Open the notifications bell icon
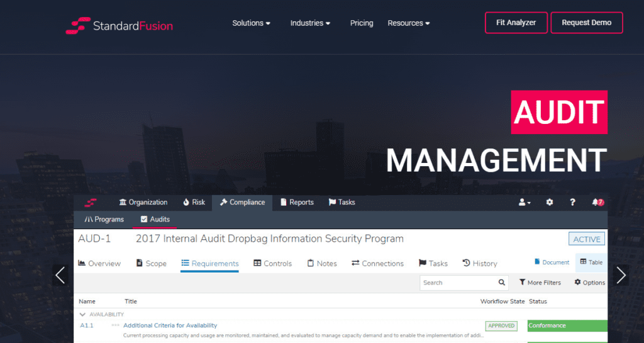Screen dimensions: 644x343 pos(597,202)
